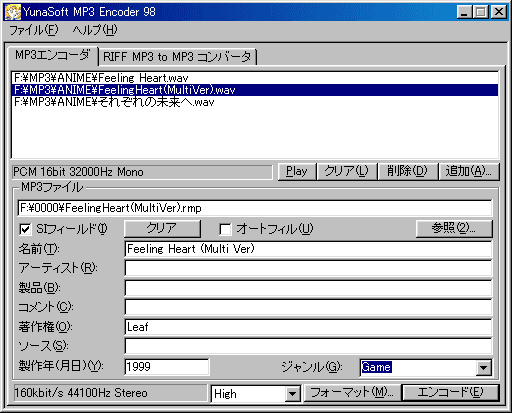Image resolution: width=512 pixels, height=413 pixels.
Task: Play the selected wav file
Action: pyautogui.click(x=297, y=172)
